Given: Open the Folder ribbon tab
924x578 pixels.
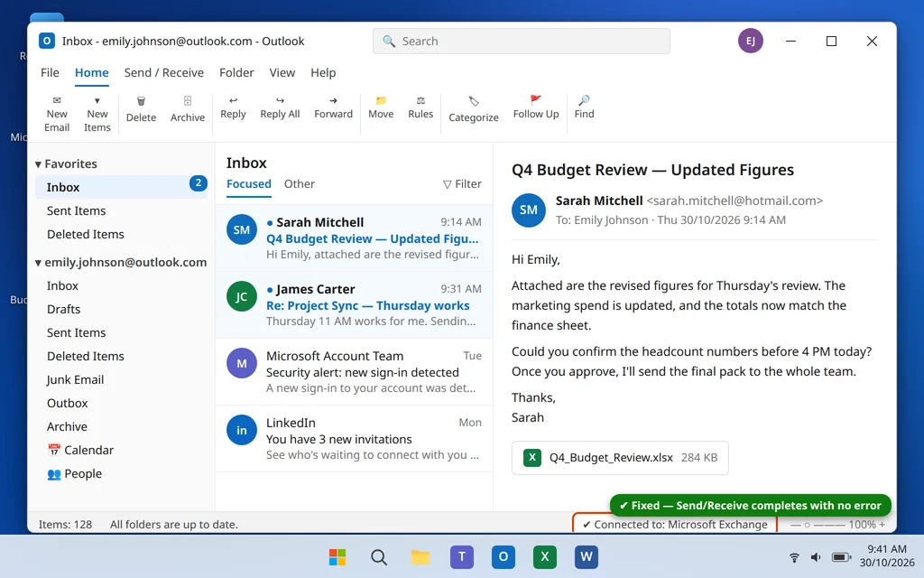Looking at the screenshot, I should (236, 72).
